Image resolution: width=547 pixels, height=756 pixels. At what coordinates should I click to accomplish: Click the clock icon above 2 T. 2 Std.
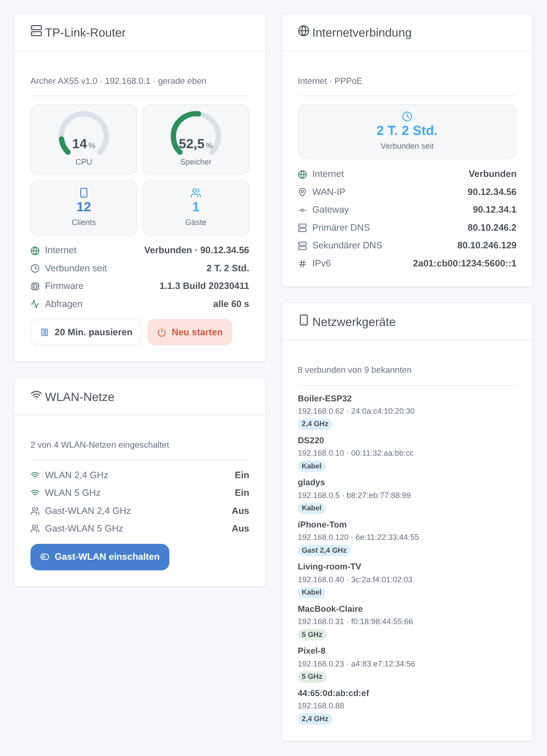pos(407,116)
